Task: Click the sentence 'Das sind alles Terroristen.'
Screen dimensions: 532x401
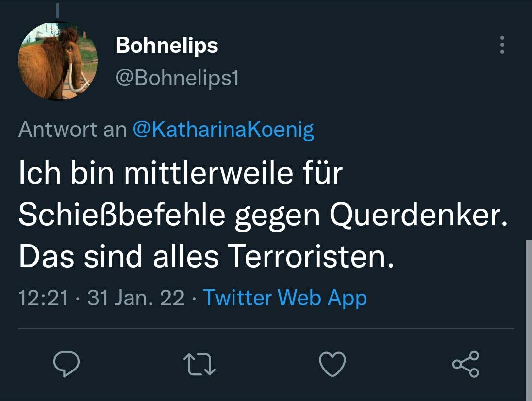Action: [206, 257]
